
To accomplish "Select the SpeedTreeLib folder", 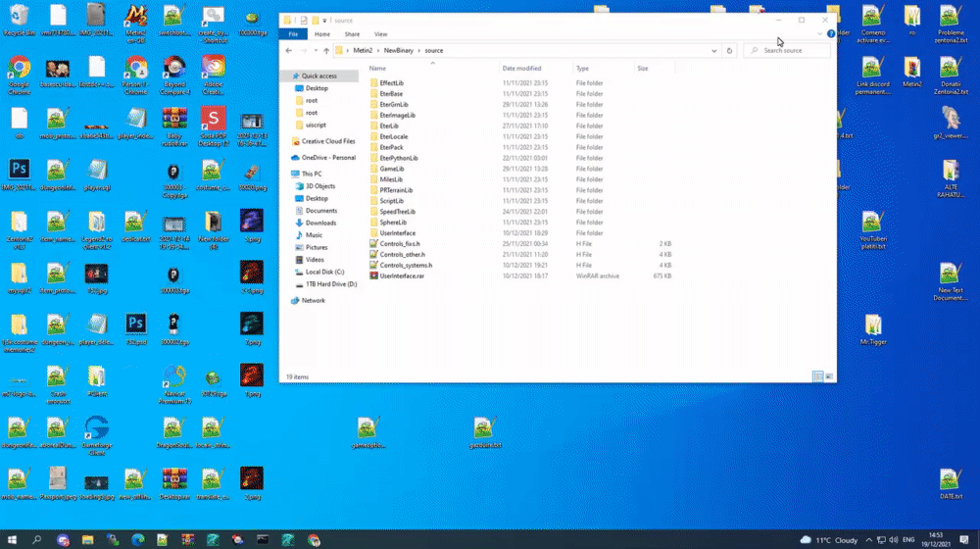I will tap(398, 212).
